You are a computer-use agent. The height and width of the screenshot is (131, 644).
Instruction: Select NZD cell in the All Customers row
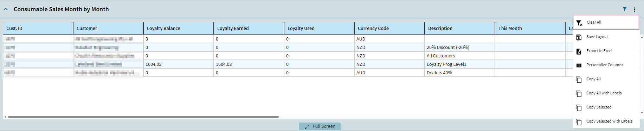click(x=389, y=56)
